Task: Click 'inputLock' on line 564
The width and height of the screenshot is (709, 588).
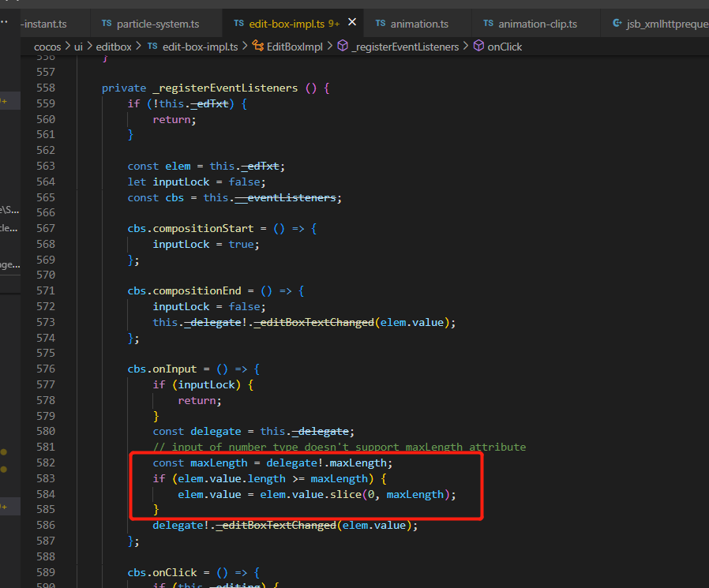Action: [181, 182]
